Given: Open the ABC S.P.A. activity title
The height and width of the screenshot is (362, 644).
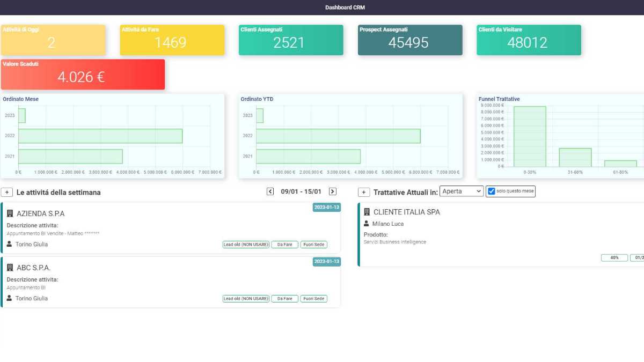Looking at the screenshot, I should coord(34,268).
